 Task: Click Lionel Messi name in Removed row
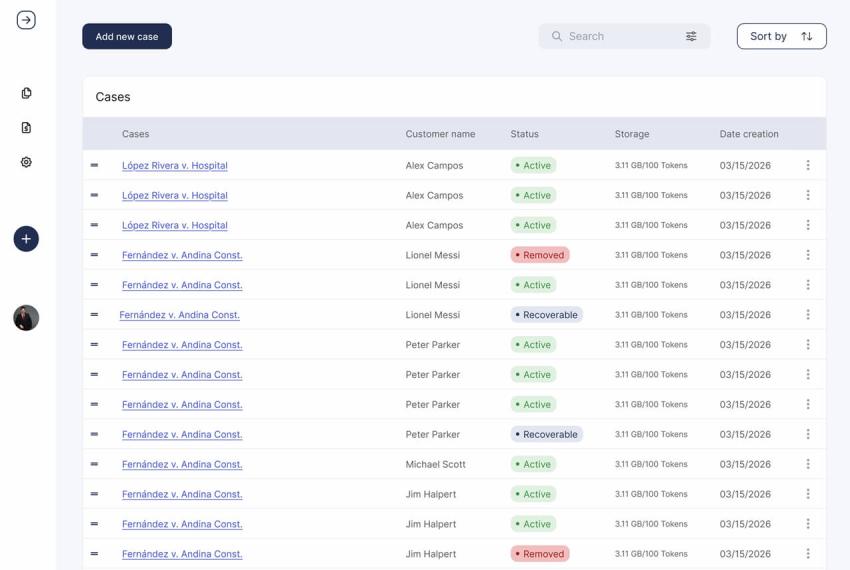tap(433, 255)
